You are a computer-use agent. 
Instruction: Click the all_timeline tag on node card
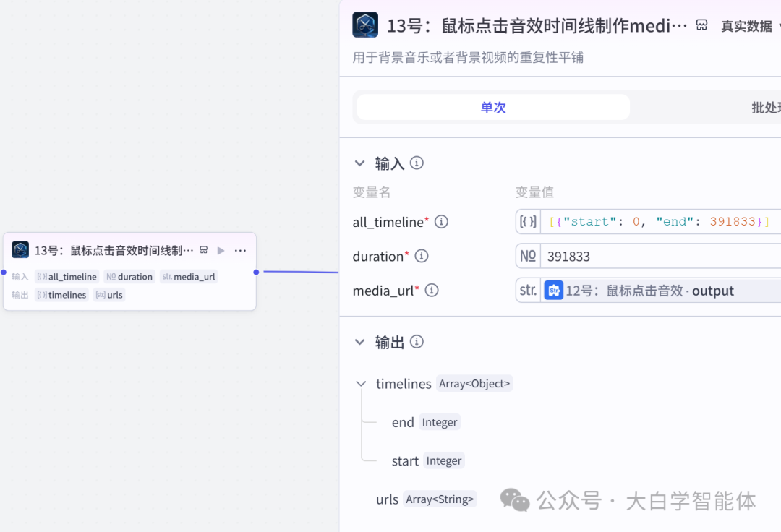click(x=67, y=277)
